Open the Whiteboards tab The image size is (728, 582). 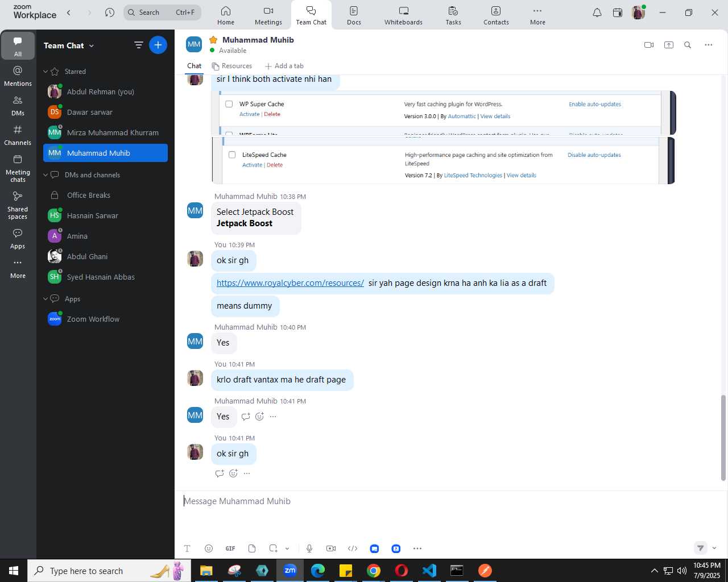(x=403, y=15)
